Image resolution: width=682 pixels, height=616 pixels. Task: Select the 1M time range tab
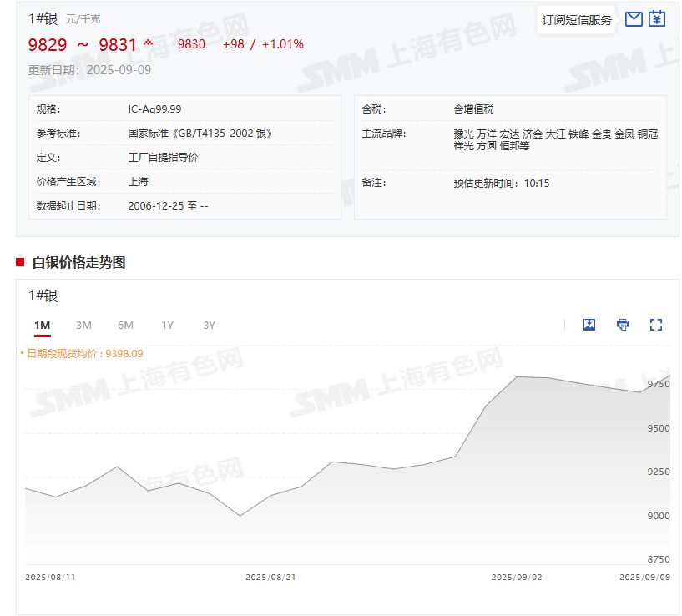pyautogui.click(x=42, y=325)
